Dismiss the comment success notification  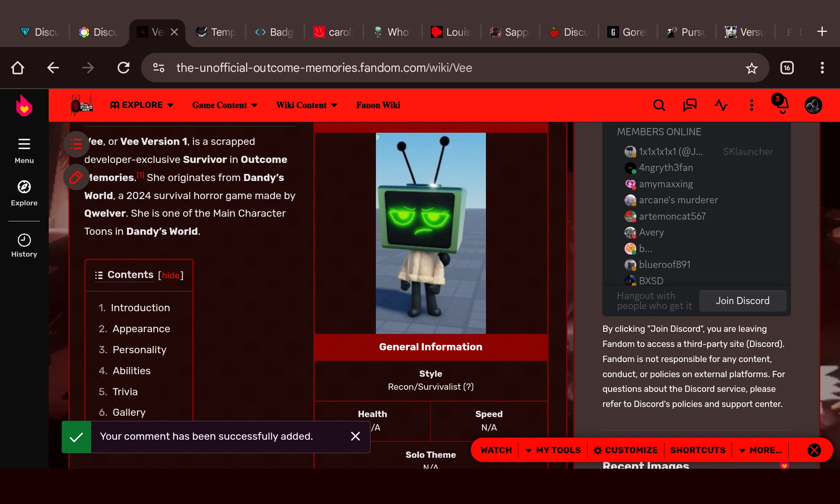[x=355, y=436]
